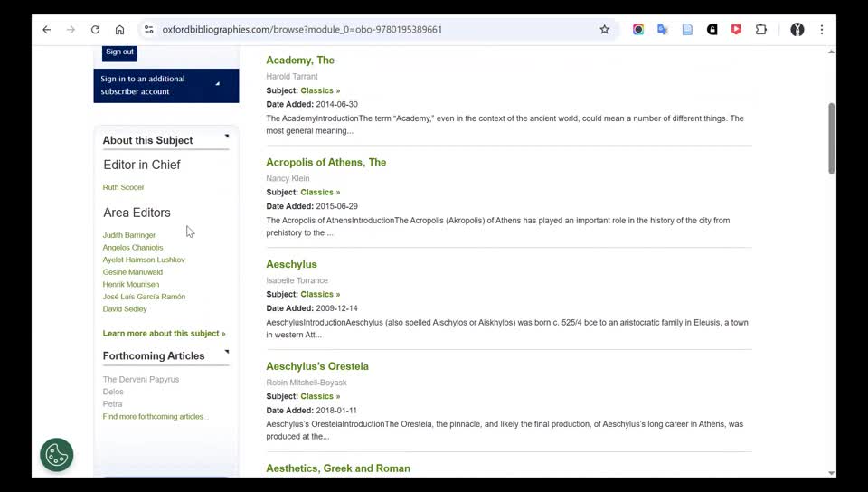Open the blue document extension icon
Image resolution: width=868 pixels, height=492 pixels.
click(687, 30)
